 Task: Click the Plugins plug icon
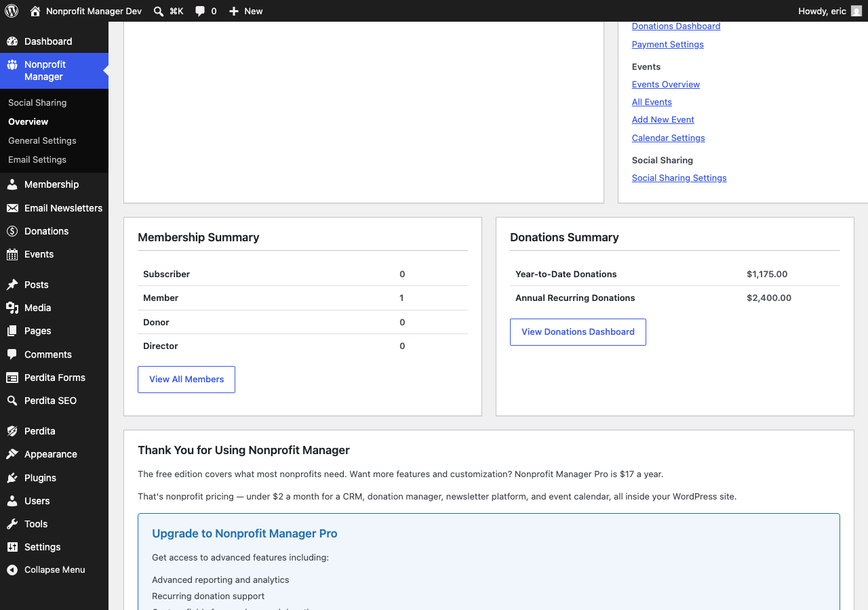12,478
